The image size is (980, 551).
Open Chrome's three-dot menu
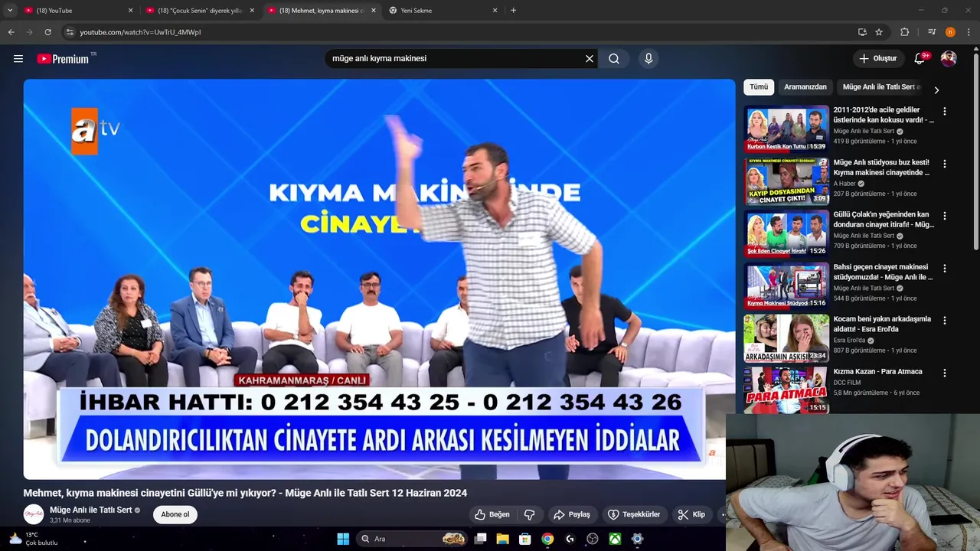pyautogui.click(x=969, y=32)
